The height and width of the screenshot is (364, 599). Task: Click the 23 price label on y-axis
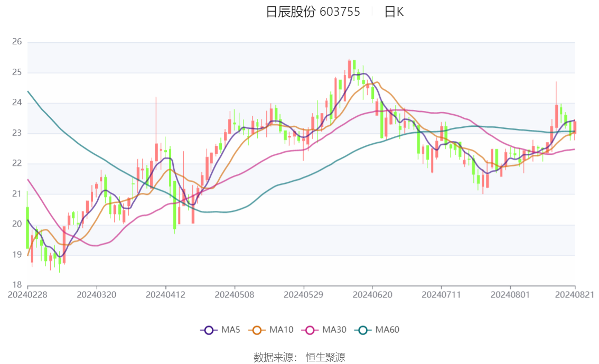coord(17,133)
